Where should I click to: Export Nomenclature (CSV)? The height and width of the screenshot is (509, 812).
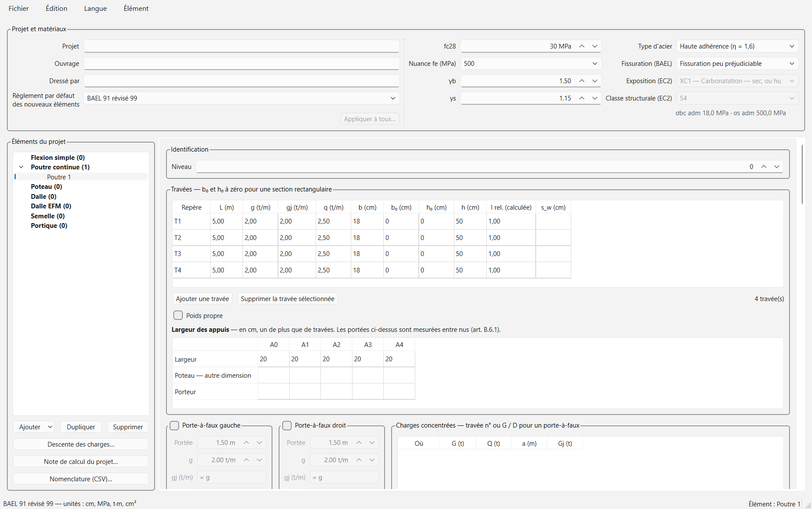81,479
